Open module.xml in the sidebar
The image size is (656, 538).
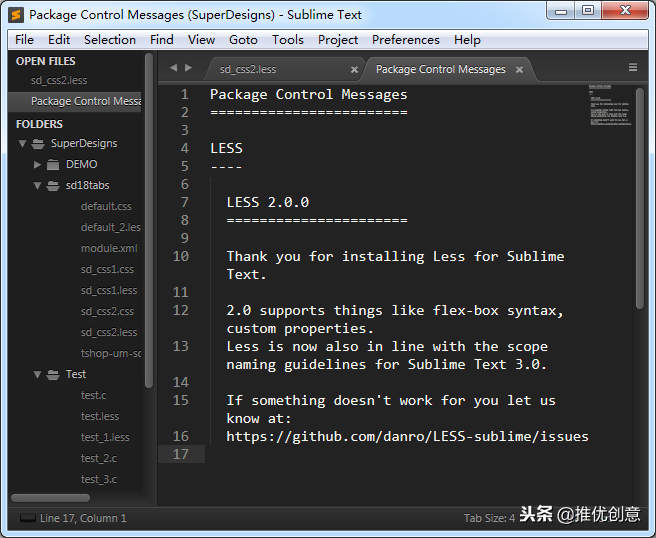pos(109,249)
